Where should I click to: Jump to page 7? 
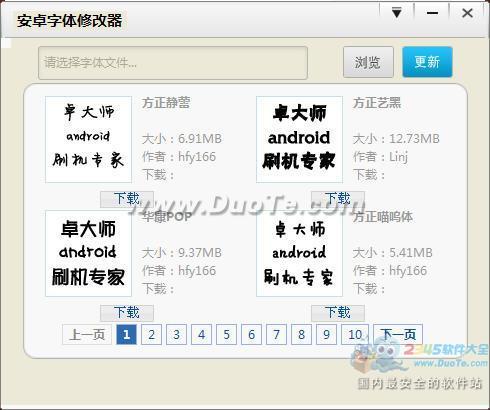(276, 334)
